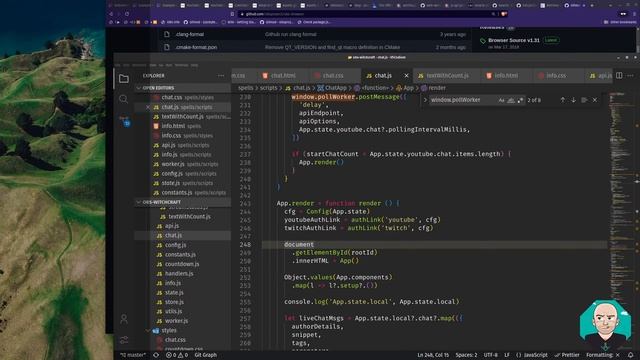This screenshot has height=360, width=640.
Task: Expand the replace row in find widget
Action: 425,100
